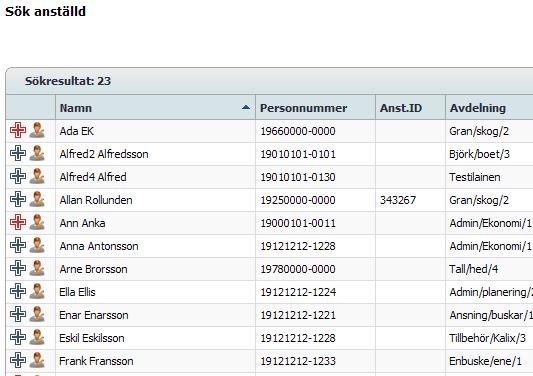The width and height of the screenshot is (533, 376).
Task: Select the Allan Rollunden name cell
Action: pyautogui.click(x=155, y=200)
